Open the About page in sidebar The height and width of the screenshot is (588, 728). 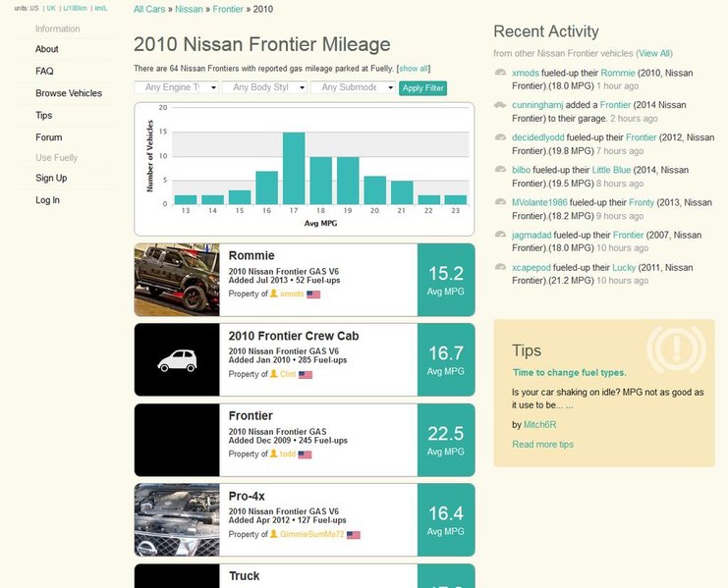(x=47, y=49)
